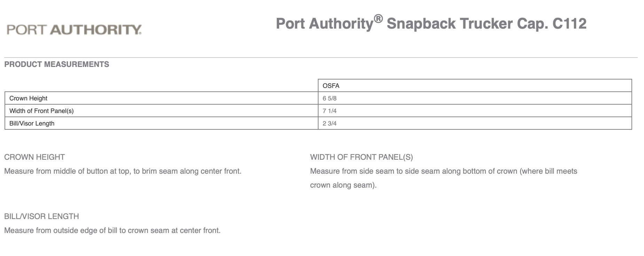
Task: Click the 7 1/4 front panel value
Action: coord(329,111)
